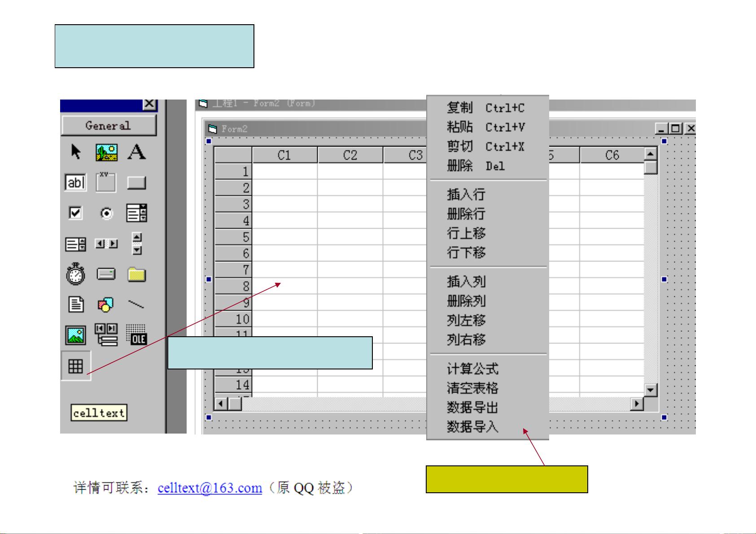
Task: Choose 插入行 from the context menu
Action: 466,195
